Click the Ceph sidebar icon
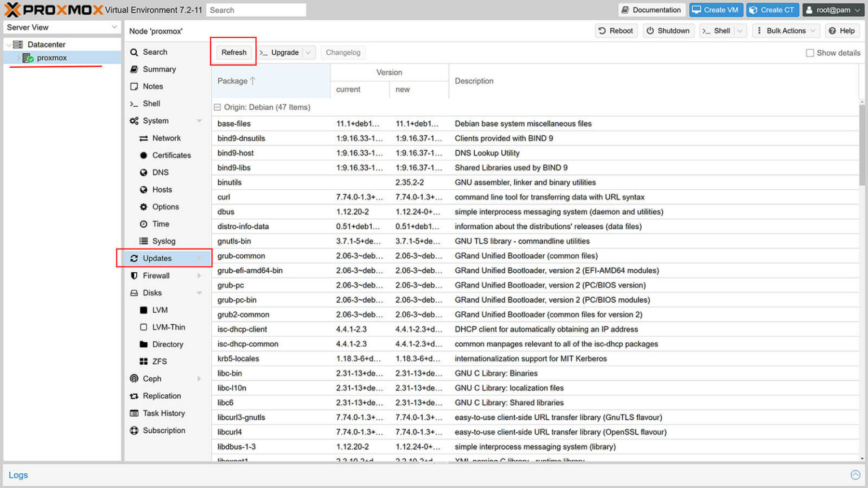Image resolution: width=868 pixels, height=488 pixels. coord(134,378)
